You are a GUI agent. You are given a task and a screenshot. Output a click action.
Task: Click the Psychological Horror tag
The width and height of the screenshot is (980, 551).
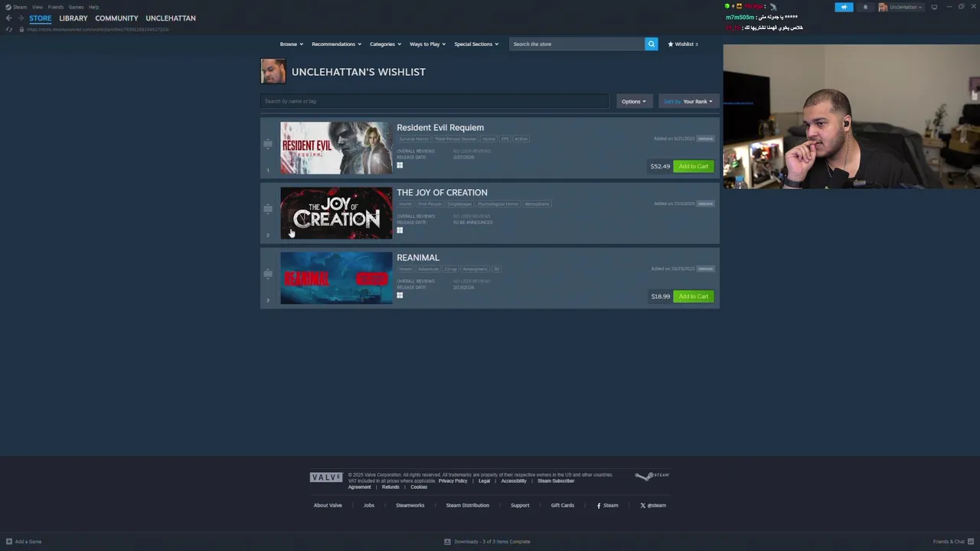point(498,204)
